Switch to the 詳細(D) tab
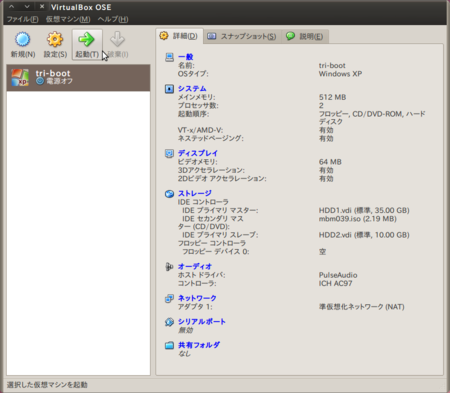 pos(179,36)
